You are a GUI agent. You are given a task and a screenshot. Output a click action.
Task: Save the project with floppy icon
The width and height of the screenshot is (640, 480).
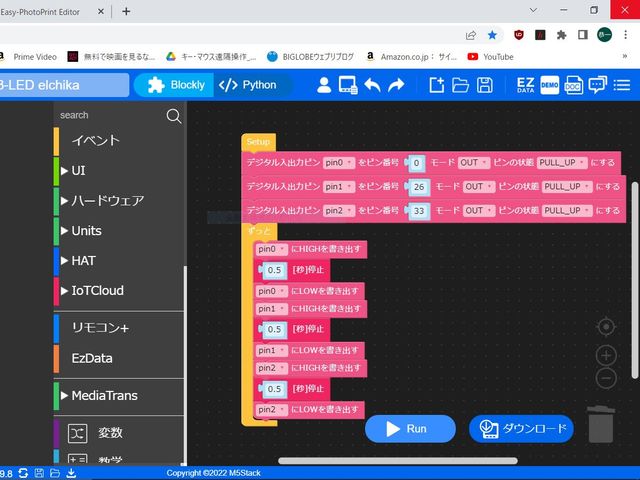click(484, 85)
